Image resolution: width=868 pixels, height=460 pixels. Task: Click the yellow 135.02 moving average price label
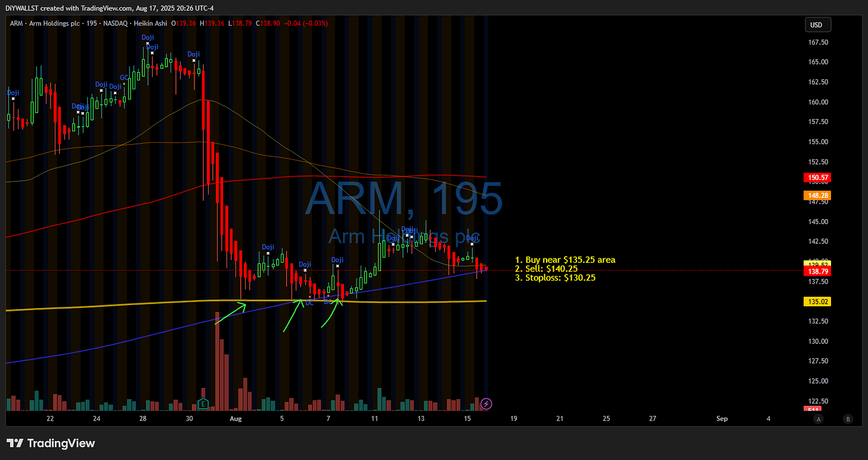click(817, 302)
